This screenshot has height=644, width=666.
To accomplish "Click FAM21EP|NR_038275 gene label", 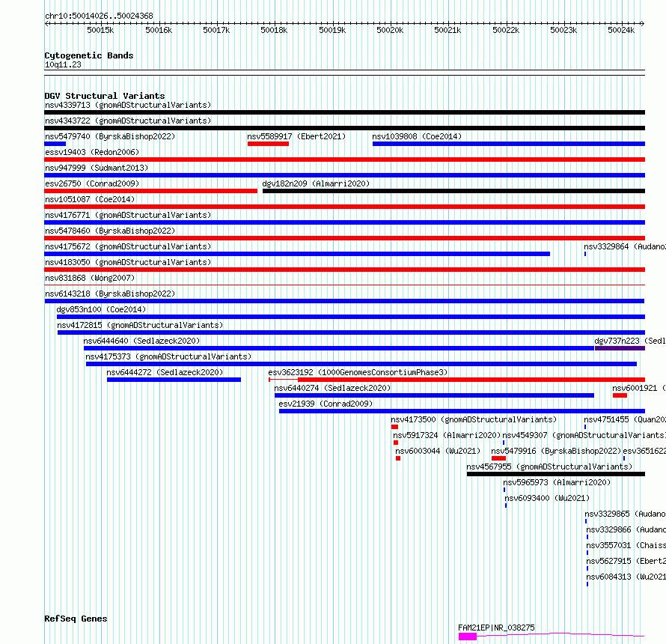I will [x=496, y=628].
